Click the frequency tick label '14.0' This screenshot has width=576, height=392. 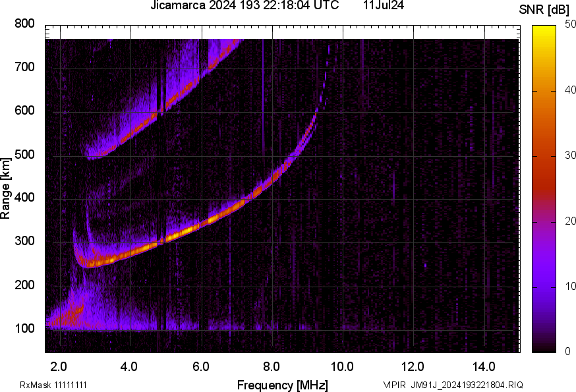(484, 366)
